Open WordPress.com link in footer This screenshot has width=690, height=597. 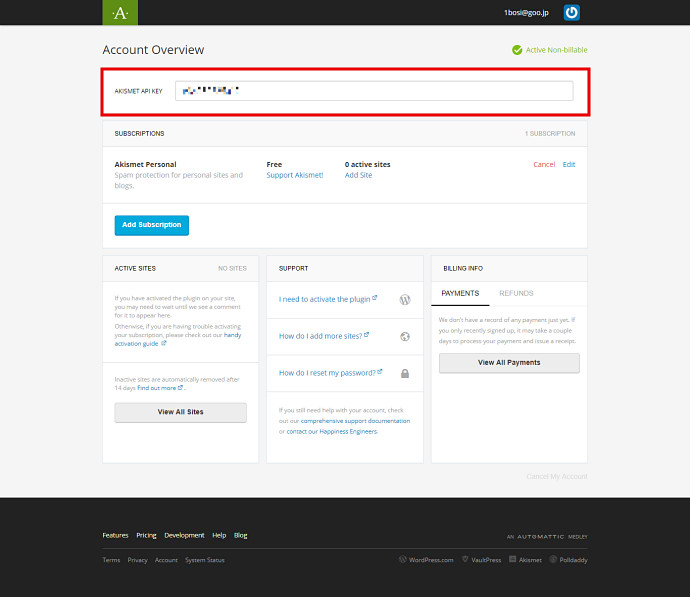point(430,560)
